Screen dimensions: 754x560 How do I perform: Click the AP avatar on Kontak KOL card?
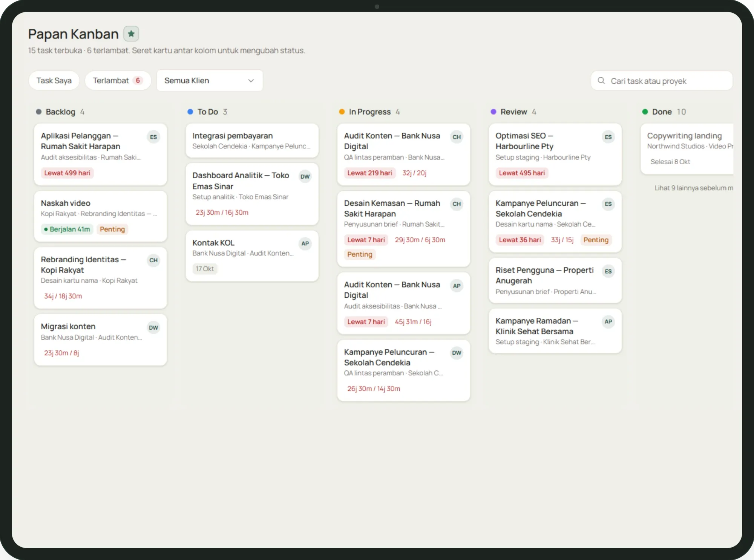[305, 244]
